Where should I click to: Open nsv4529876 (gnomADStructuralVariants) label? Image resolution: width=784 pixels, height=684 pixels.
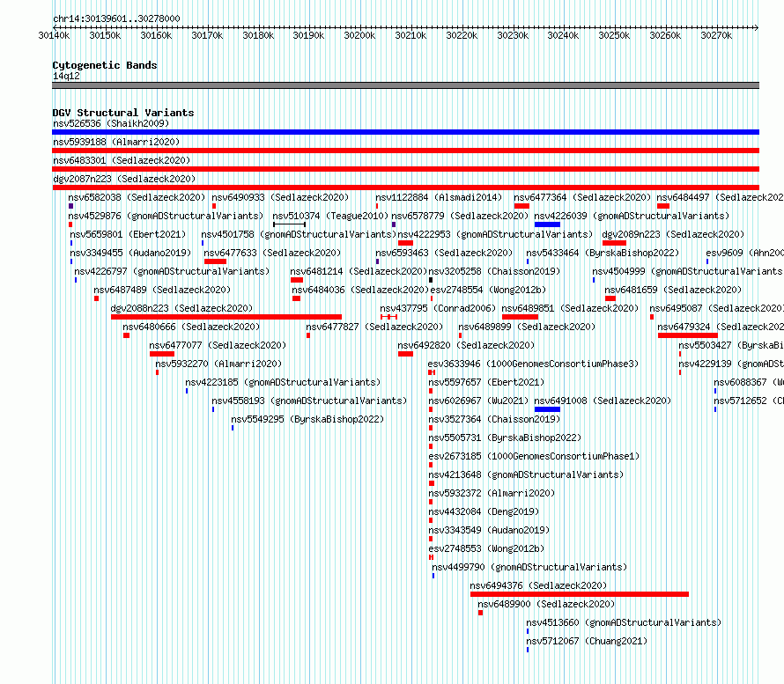click(166, 216)
